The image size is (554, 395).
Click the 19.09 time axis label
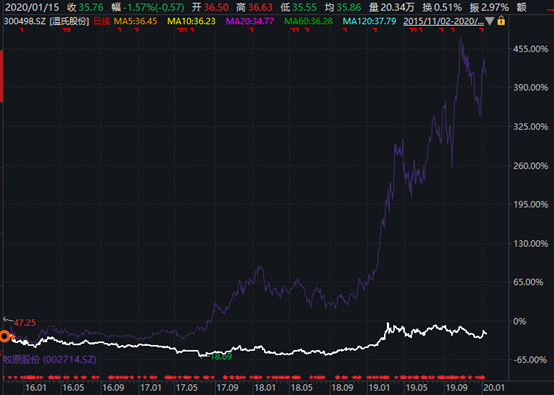[x=456, y=388]
